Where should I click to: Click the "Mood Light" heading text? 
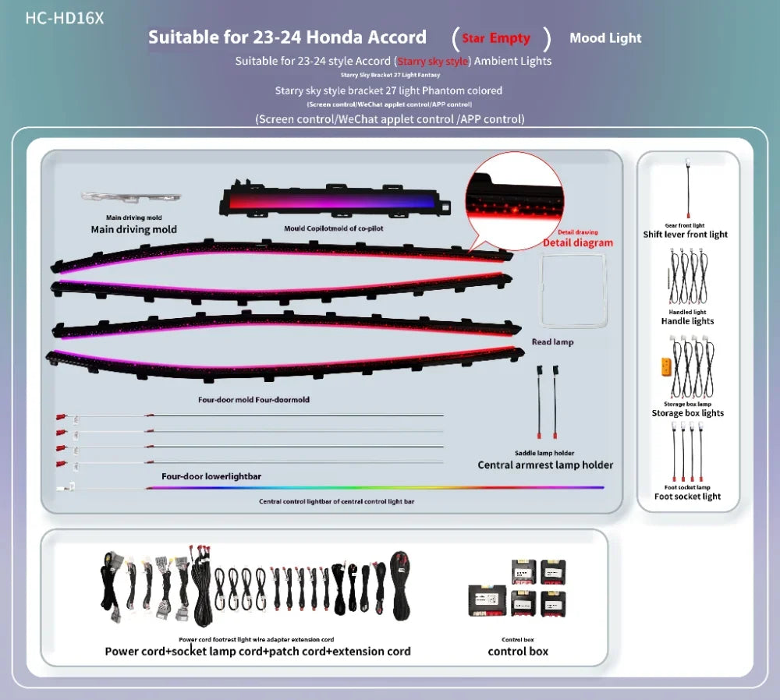point(605,38)
